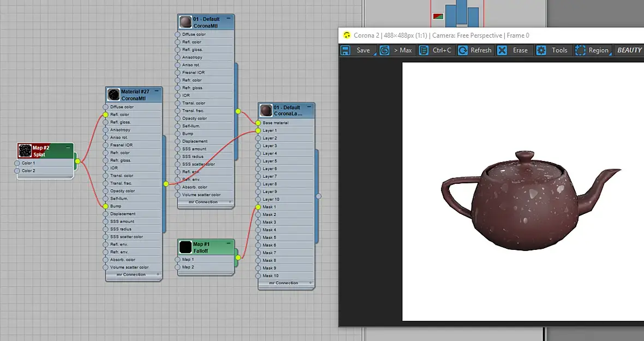The width and height of the screenshot is (644, 341).
Task: Click Map 1 input socket on Falloff
Action: 178,260
